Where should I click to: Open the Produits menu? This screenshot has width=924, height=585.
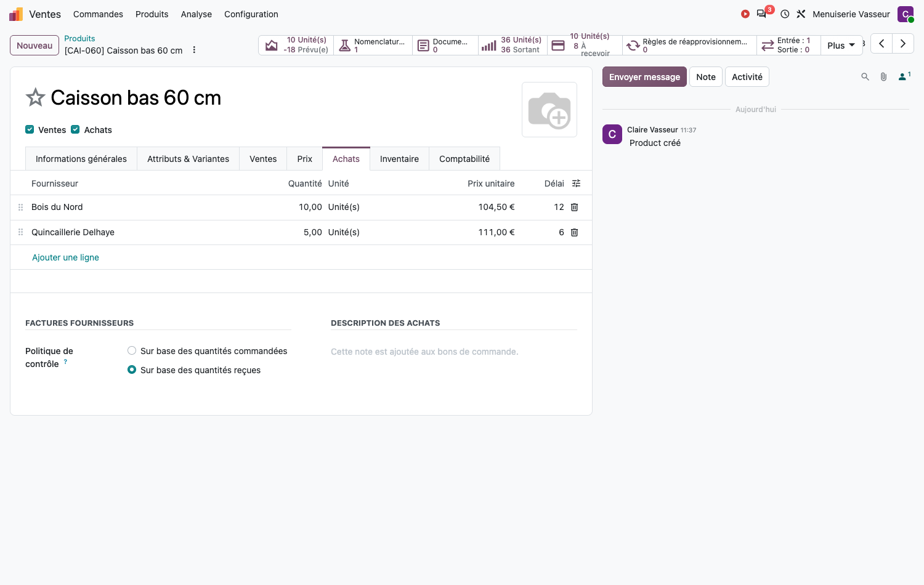152,14
